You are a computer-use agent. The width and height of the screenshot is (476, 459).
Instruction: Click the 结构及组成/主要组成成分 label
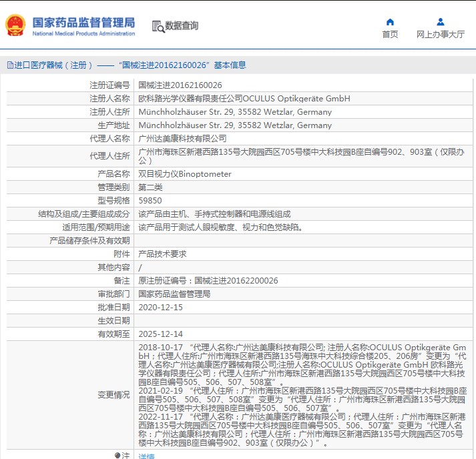click(84, 214)
